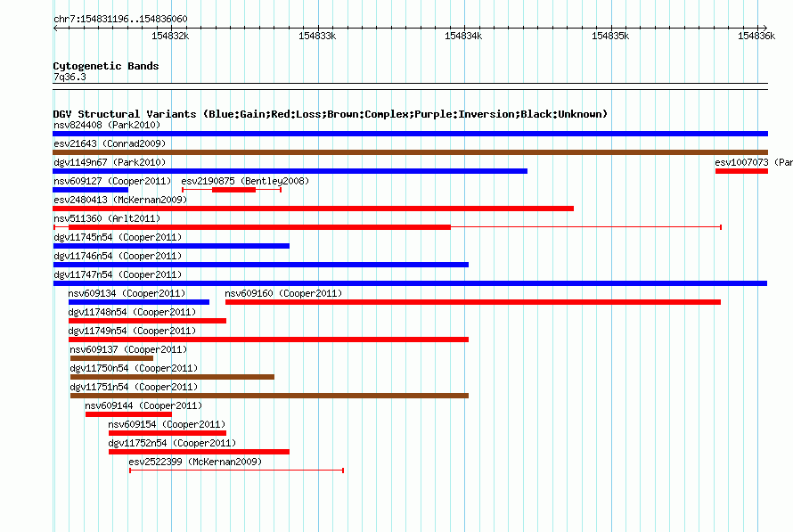Select the dgv11750n54 (Cooper2011) brown bar

click(172, 377)
